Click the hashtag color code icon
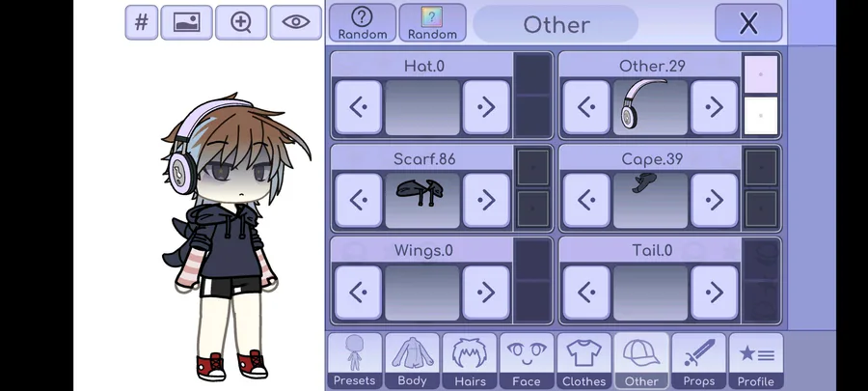This screenshot has width=868, height=391. point(142,23)
